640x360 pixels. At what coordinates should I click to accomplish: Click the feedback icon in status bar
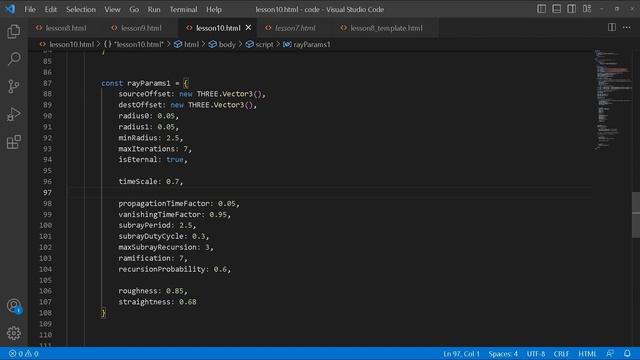(610, 353)
